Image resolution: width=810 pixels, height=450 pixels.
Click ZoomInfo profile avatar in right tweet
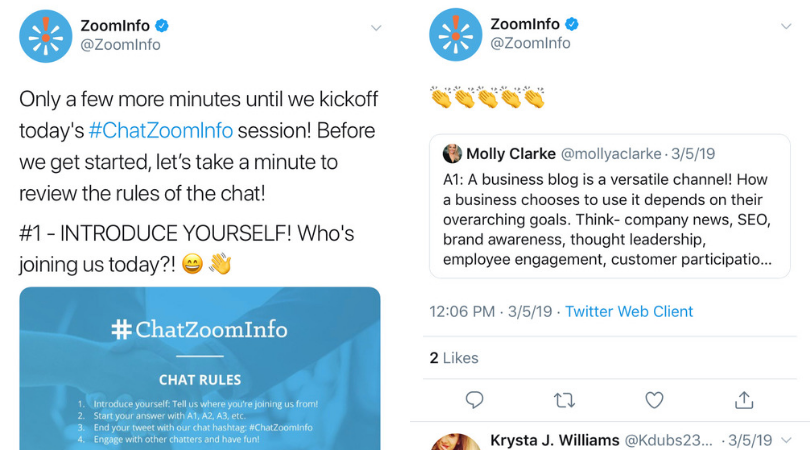(x=456, y=34)
